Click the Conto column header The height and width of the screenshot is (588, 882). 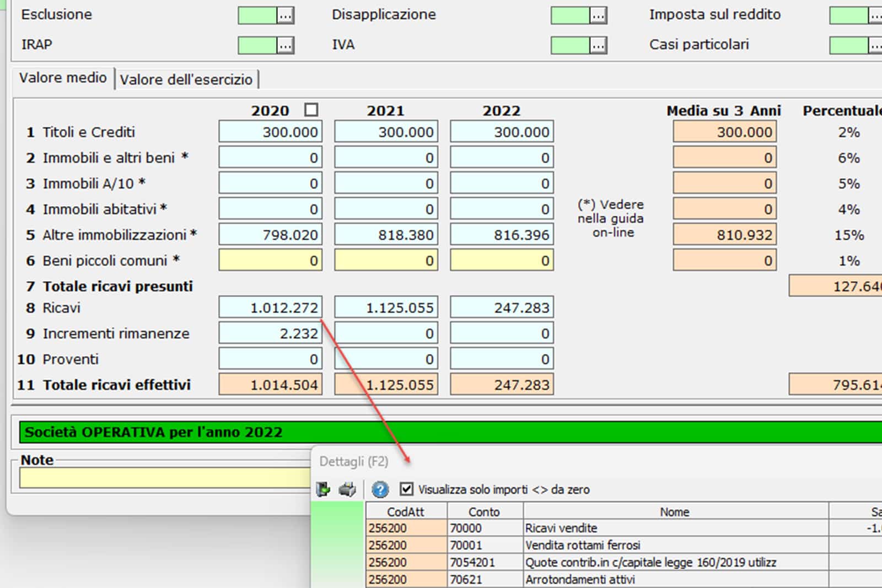click(x=483, y=511)
